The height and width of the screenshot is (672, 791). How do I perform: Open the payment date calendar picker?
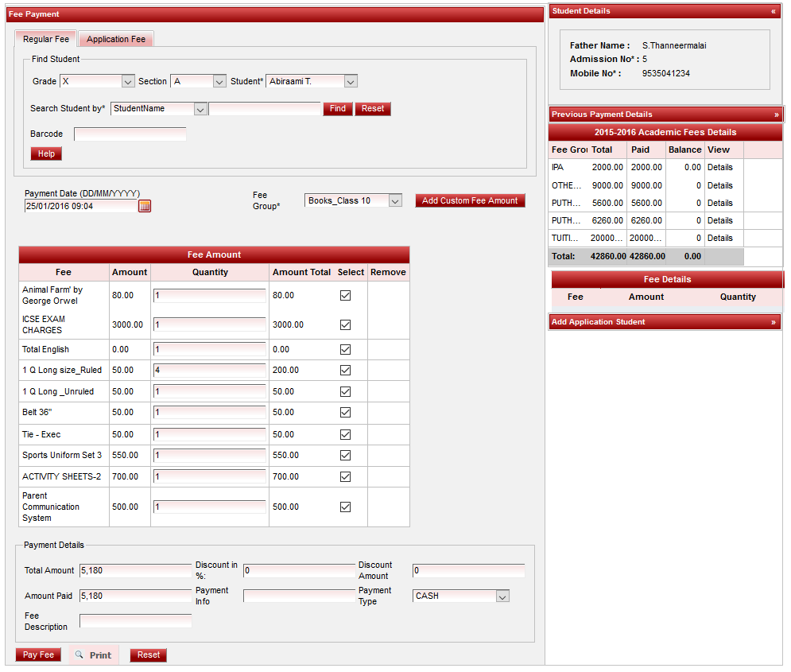pyautogui.click(x=145, y=206)
